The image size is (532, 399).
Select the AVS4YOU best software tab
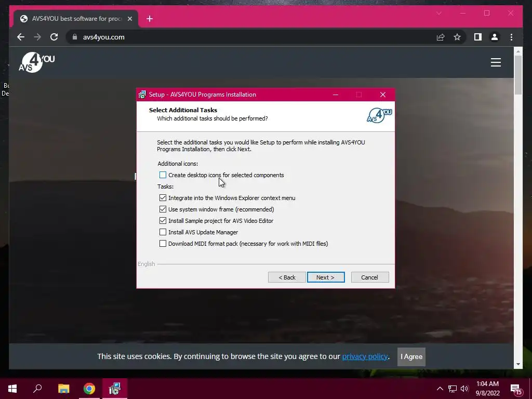[76, 19]
